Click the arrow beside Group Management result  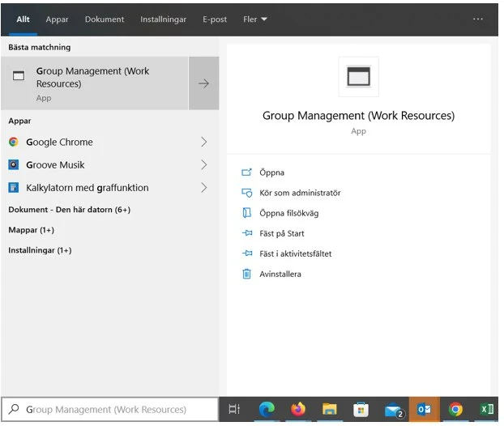(203, 83)
